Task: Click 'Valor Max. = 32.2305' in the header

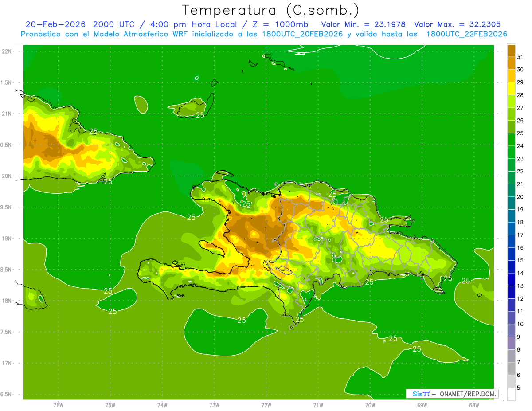Action: [x=458, y=24]
